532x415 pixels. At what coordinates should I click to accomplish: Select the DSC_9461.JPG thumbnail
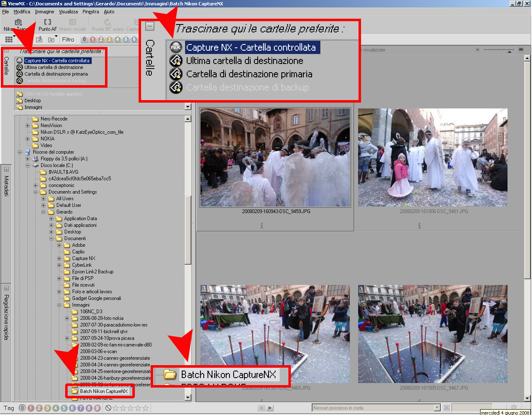tap(433, 157)
